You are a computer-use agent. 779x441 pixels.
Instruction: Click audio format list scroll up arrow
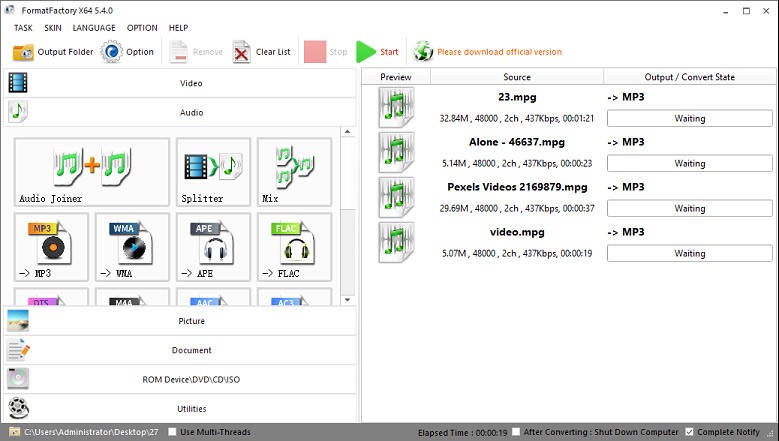tap(347, 132)
